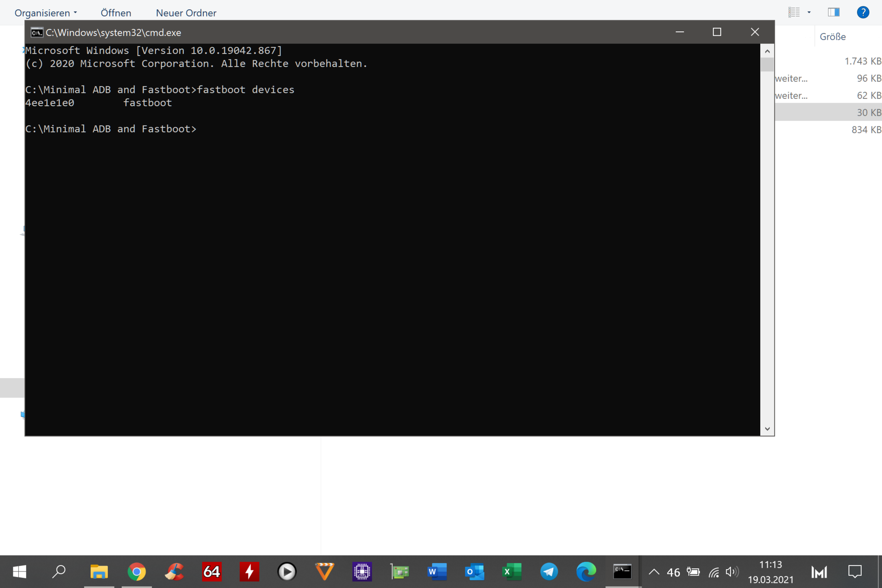The height and width of the screenshot is (588, 882).
Task: Click the M-logo tray icon
Action: pyautogui.click(x=819, y=572)
